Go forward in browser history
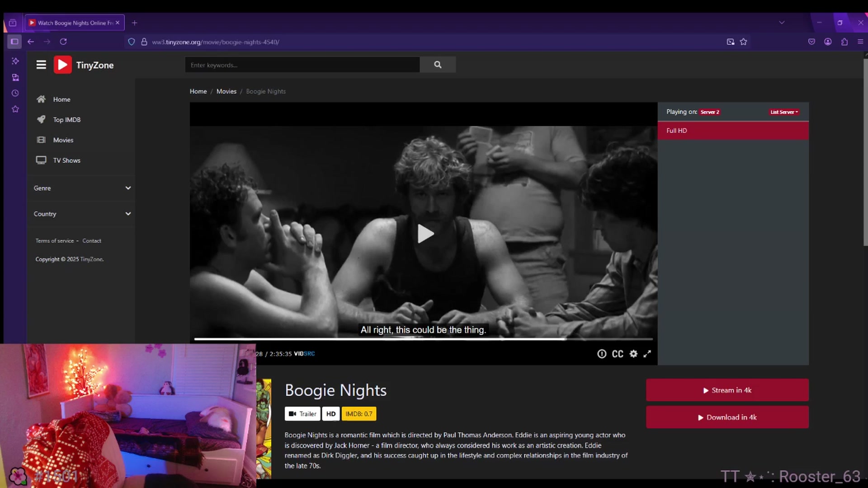This screenshot has width=868, height=488. pyautogui.click(x=47, y=42)
